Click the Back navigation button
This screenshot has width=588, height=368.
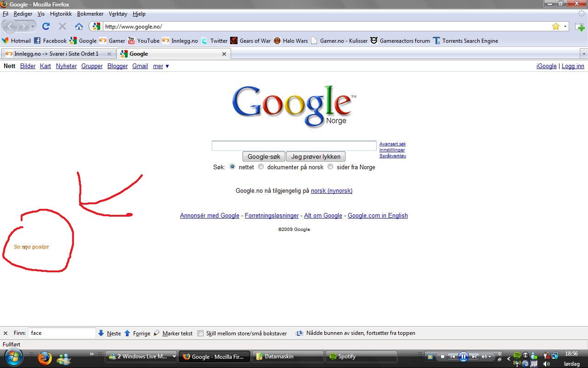(10, 26)
